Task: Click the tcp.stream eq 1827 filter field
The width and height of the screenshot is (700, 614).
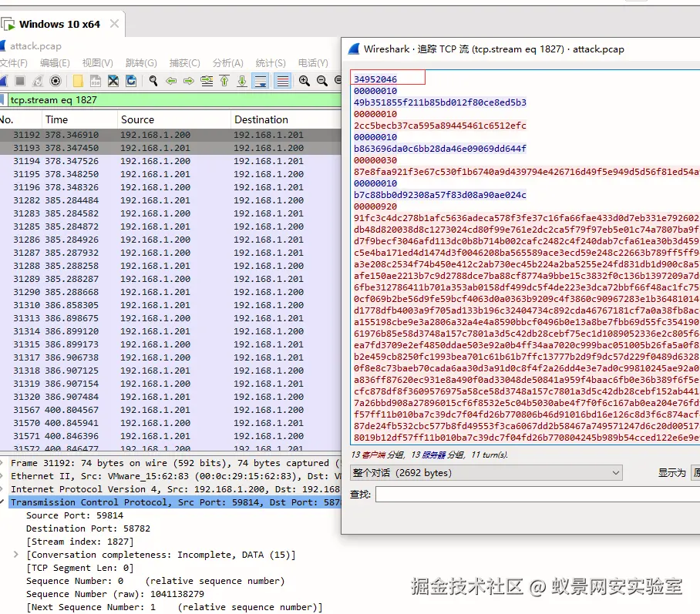Action: [174, 99]
